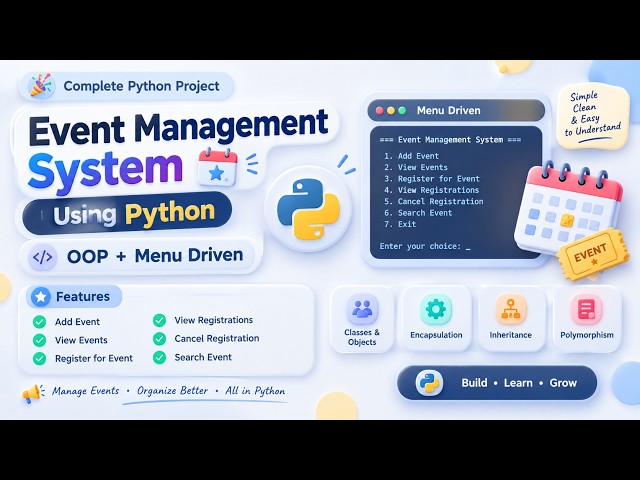640x480 pixels.
Task: Click the green dot in the Menu Driven window
Action: tap(402, 111)
